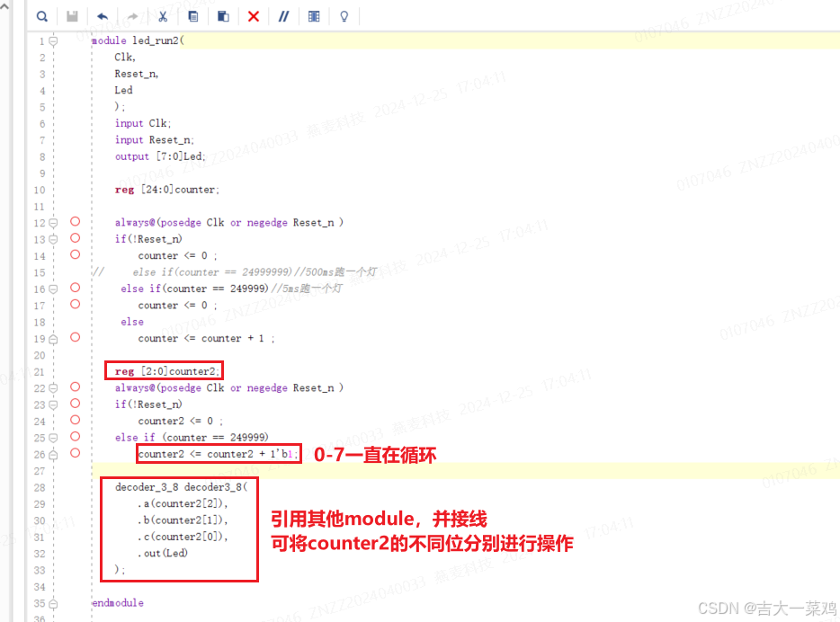The width and height of the screenshot is (840, 622).
Task: Click commented-out line 15 with 24999999
Action: [235, 272]
